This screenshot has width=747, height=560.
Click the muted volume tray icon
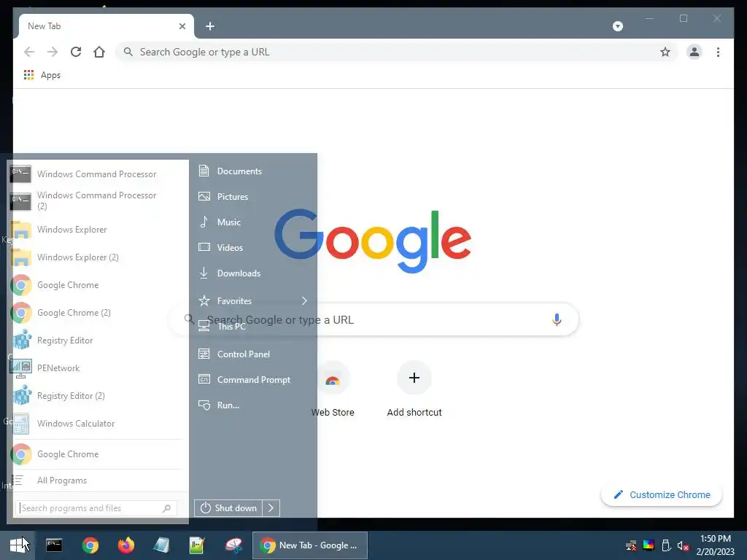pos(683,545)
